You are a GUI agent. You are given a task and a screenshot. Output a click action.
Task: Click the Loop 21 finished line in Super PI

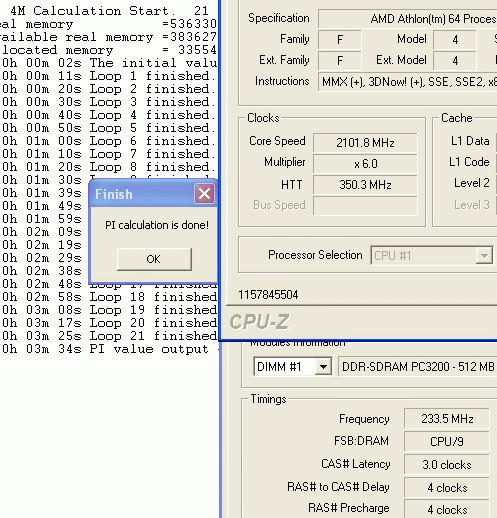109,336
